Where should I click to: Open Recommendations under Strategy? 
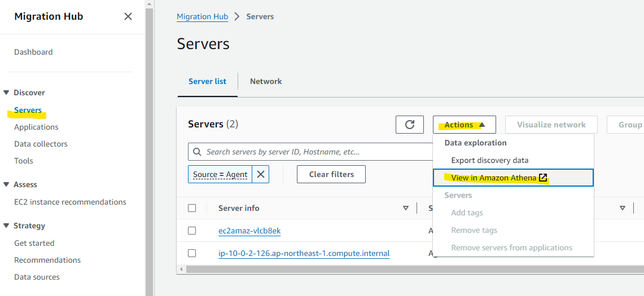pos(47,260)
